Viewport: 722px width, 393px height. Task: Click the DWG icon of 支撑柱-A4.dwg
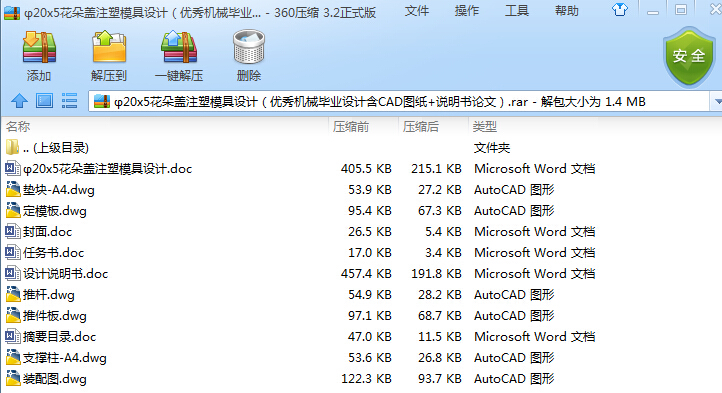pos(13,358)
